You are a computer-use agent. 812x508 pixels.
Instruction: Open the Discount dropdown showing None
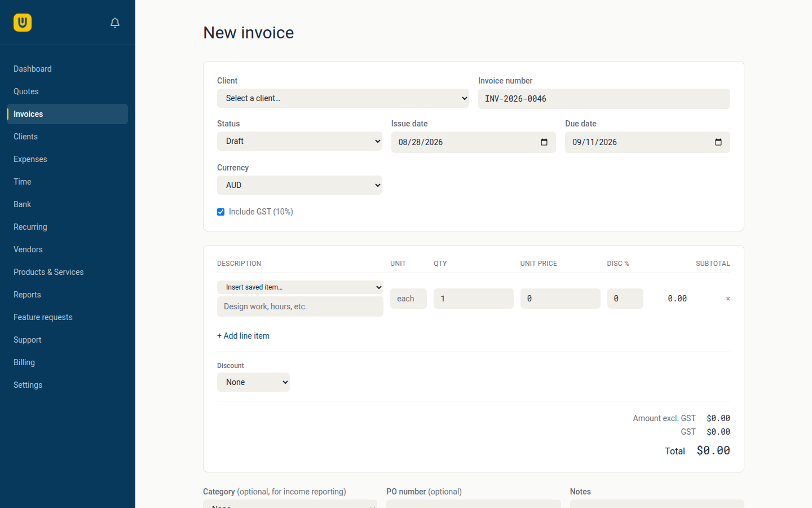[x=253, y=382]
